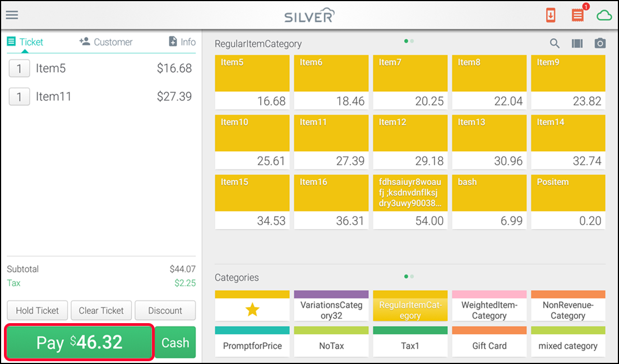Add Item6 tile to the ticket

pos(331,82)
